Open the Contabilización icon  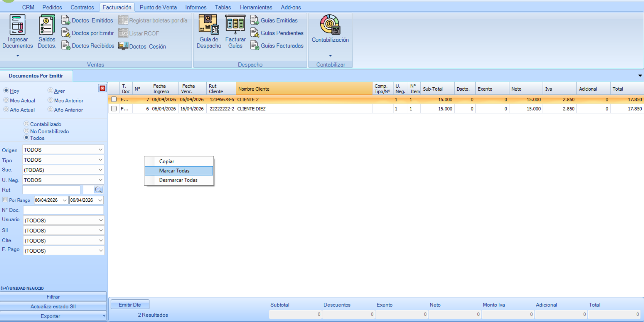click(x=330, y=25)
